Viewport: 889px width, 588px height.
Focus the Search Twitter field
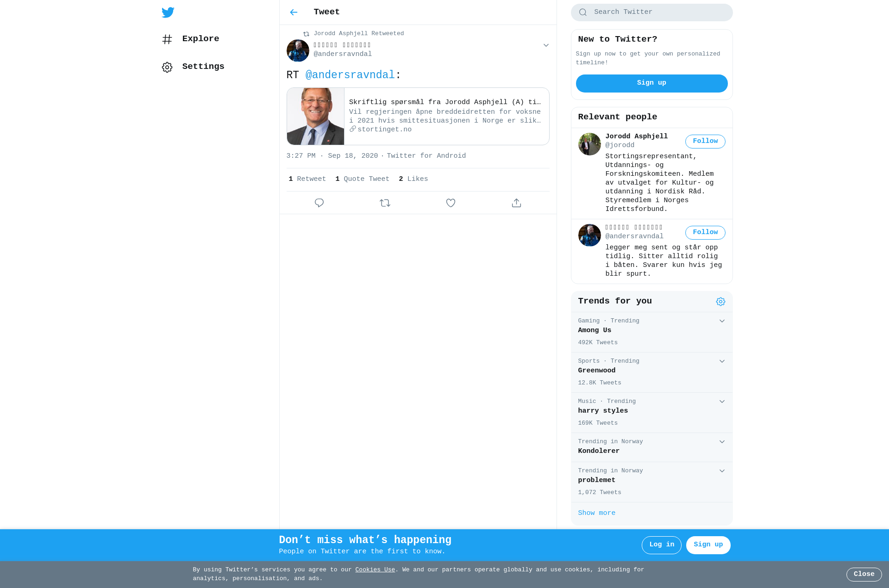click(x=651, y=12)
